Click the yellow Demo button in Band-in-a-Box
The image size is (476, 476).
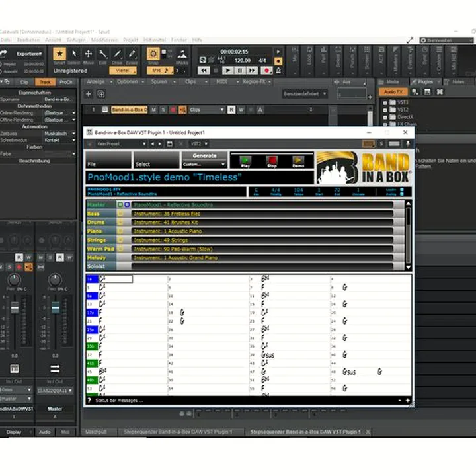click(x=298, y=161)
